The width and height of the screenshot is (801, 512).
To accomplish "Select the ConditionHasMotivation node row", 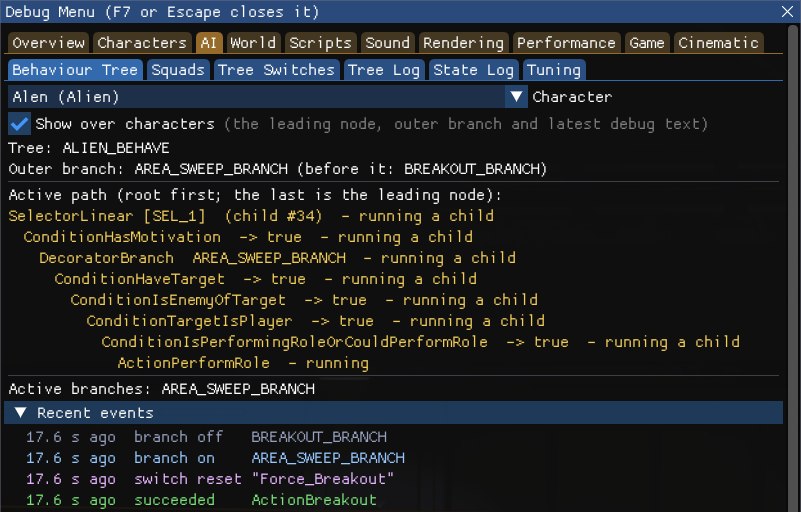I will pyautogui.click(x=248, y=237).
